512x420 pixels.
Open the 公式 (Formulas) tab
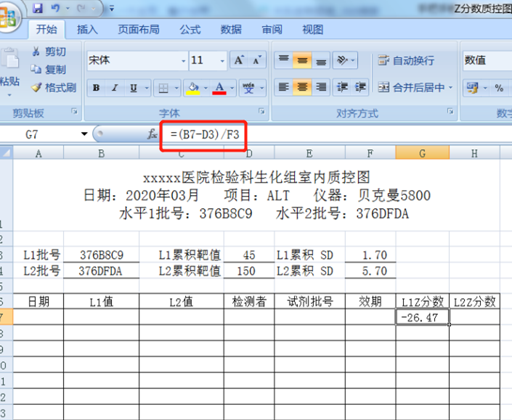point(190,29)
